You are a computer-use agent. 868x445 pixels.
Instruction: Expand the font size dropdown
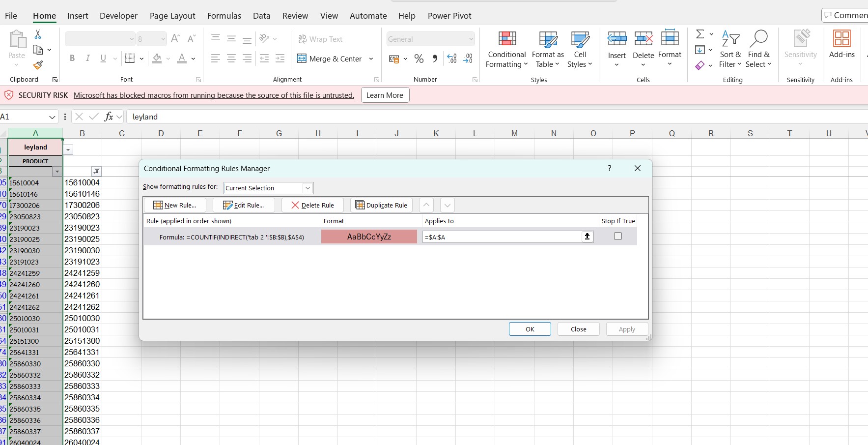[163, 39]
